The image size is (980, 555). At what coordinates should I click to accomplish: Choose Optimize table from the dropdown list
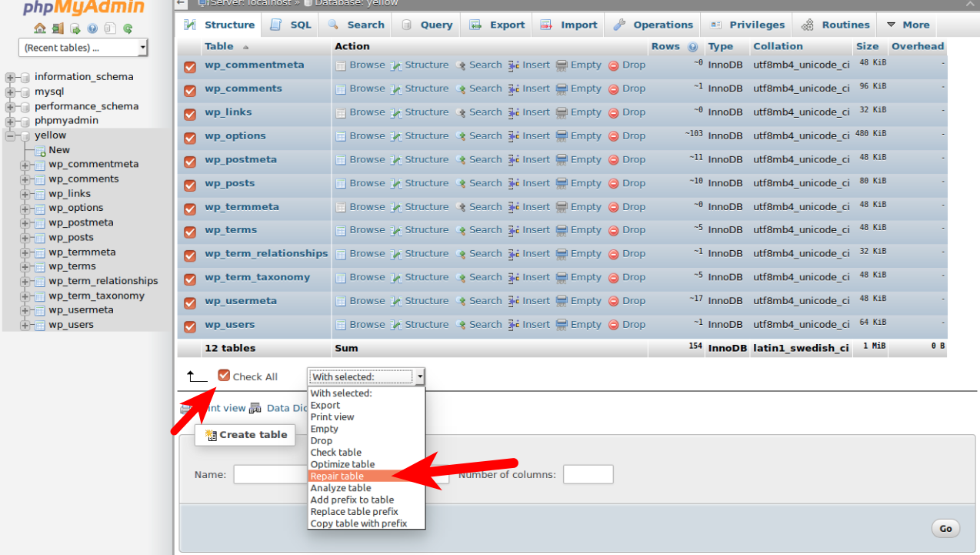366,464
